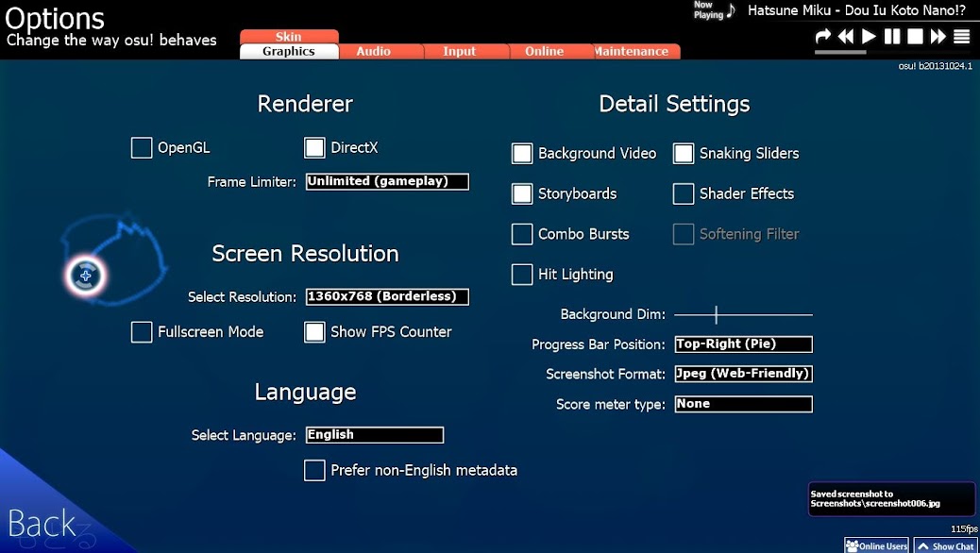This screenshot has height=553, width=980.
Task: Open the Score meter type dropdown
Action: click(x=744, y=404)
